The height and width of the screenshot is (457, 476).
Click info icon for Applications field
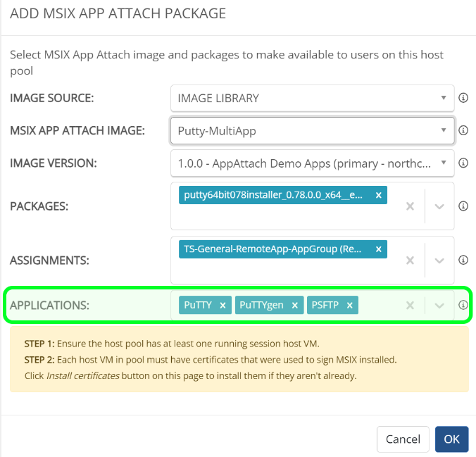coord(463,305)
